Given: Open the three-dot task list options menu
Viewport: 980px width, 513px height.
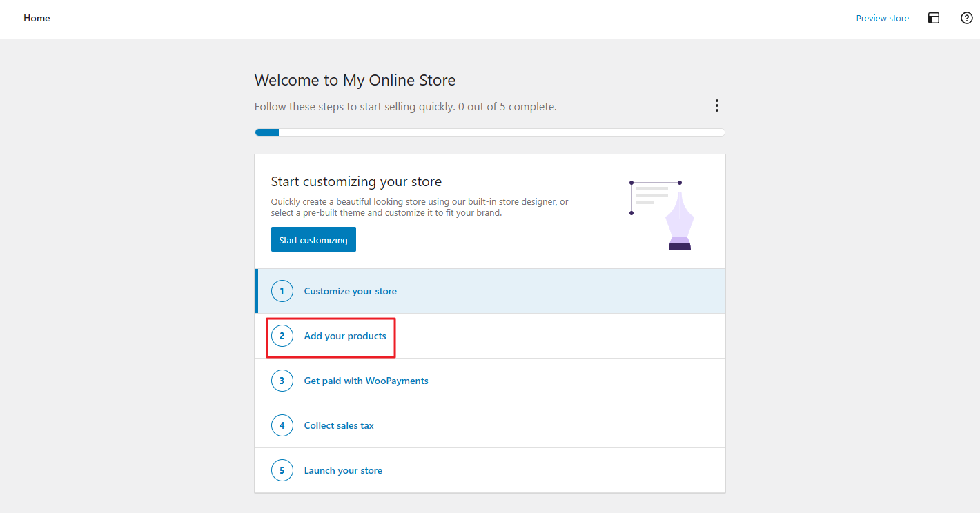Looking at the screenshot, I should [x=717, y=105].
